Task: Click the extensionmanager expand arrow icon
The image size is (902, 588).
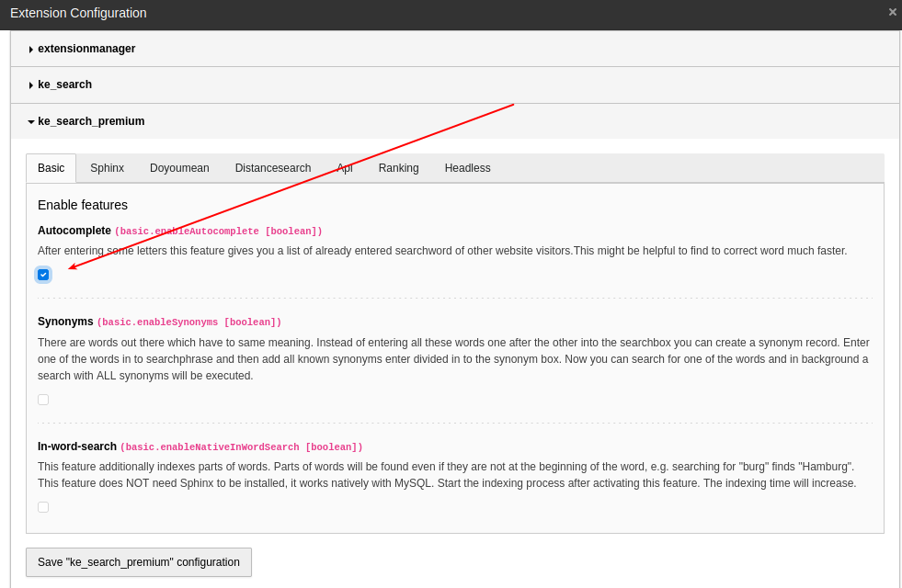Action: [x=30, y=48]
